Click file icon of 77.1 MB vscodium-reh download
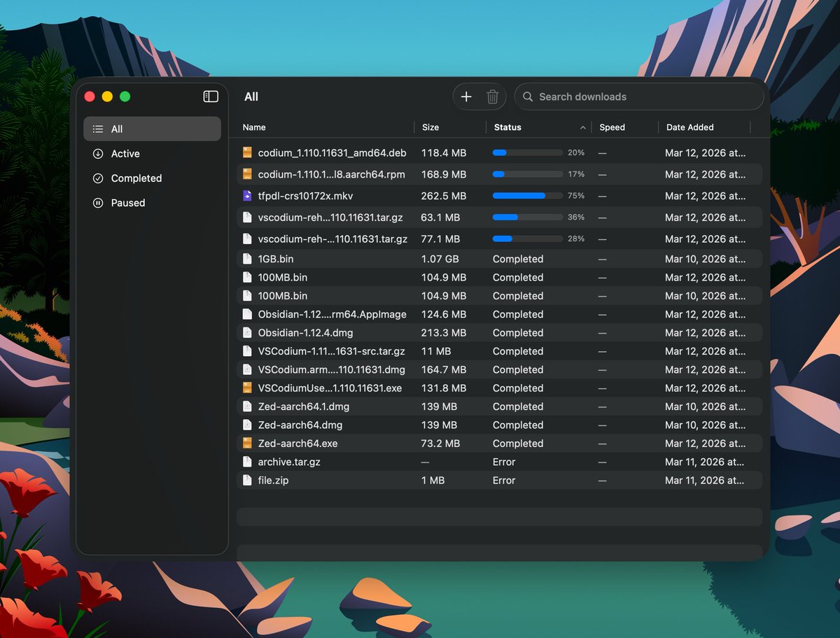840x638 pixels. pyautogui.click(x=247, y=239)
